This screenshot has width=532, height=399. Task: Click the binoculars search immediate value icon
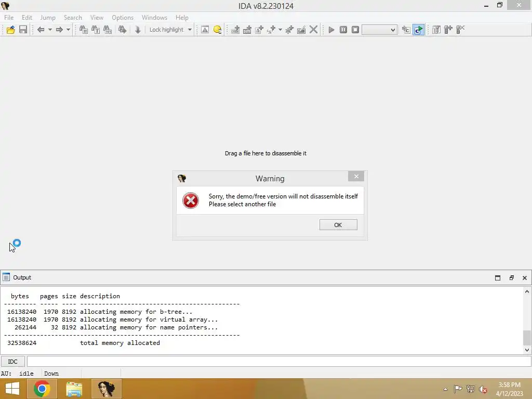click(84, 30)
